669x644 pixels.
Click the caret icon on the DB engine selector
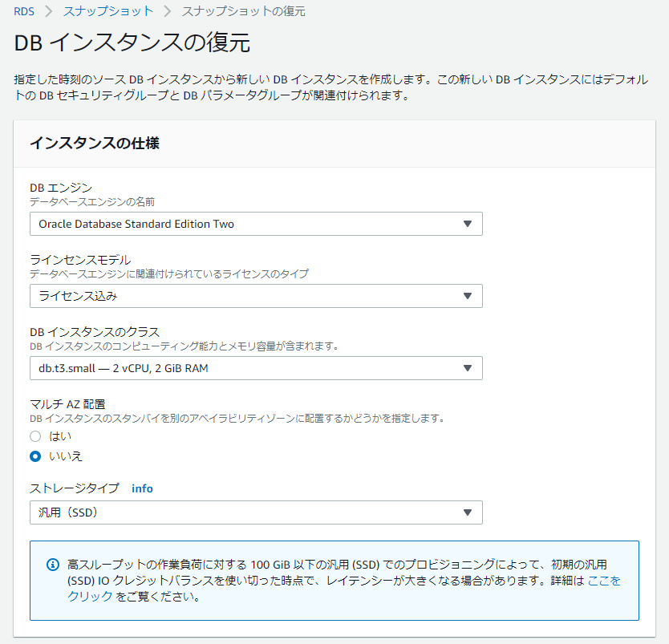(x=469, y=224)
